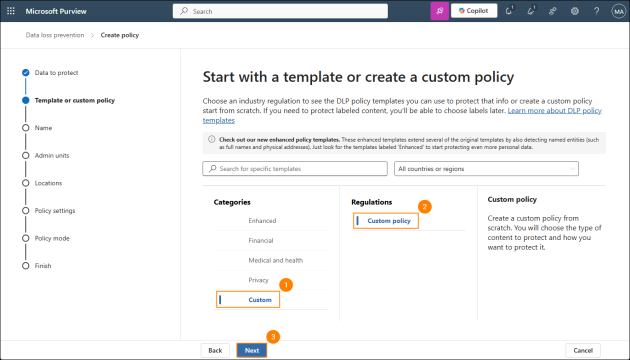
Task: Click Search for specific templates field
Action: [x=295, y=169]
